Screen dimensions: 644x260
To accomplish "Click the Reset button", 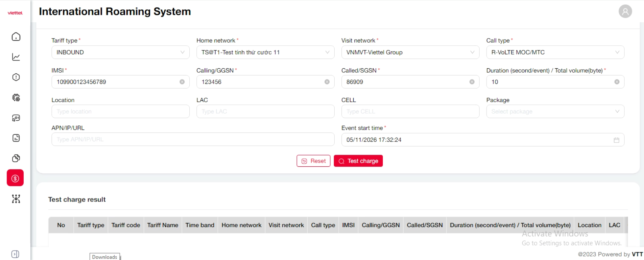I will click(313, 161).
